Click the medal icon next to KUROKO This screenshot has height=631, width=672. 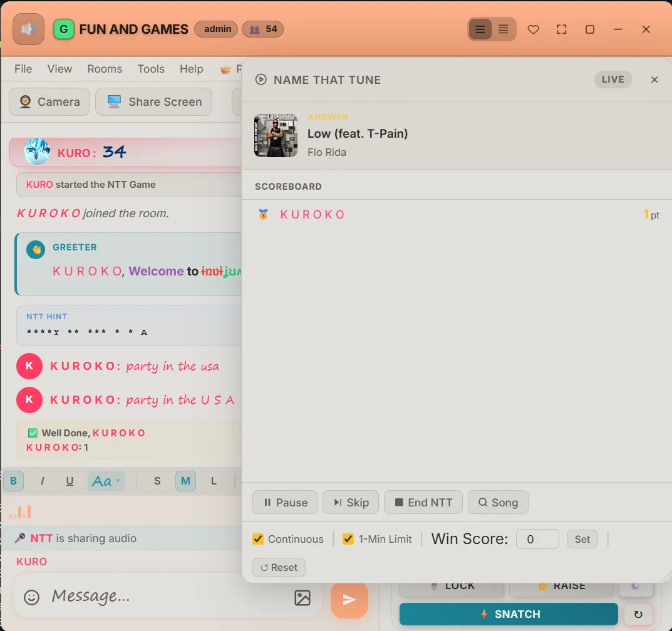tap(263, 214)
